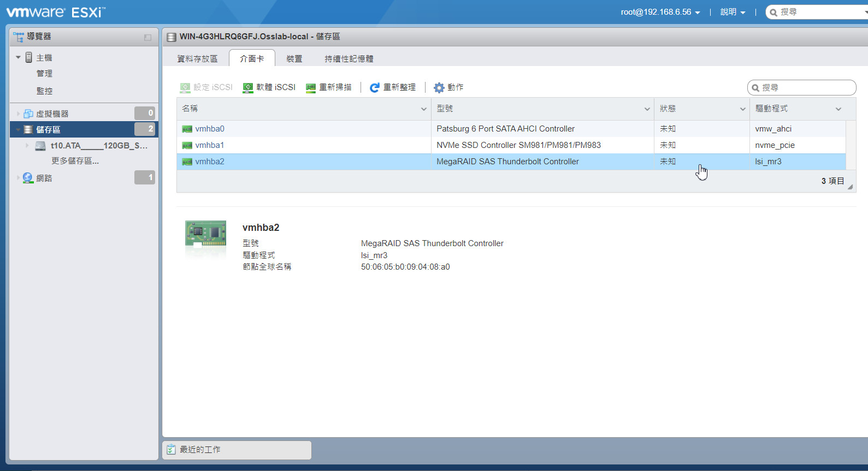Click the 重新整理 refresh icon
868x471 pixels.
[x=374, y=87]
